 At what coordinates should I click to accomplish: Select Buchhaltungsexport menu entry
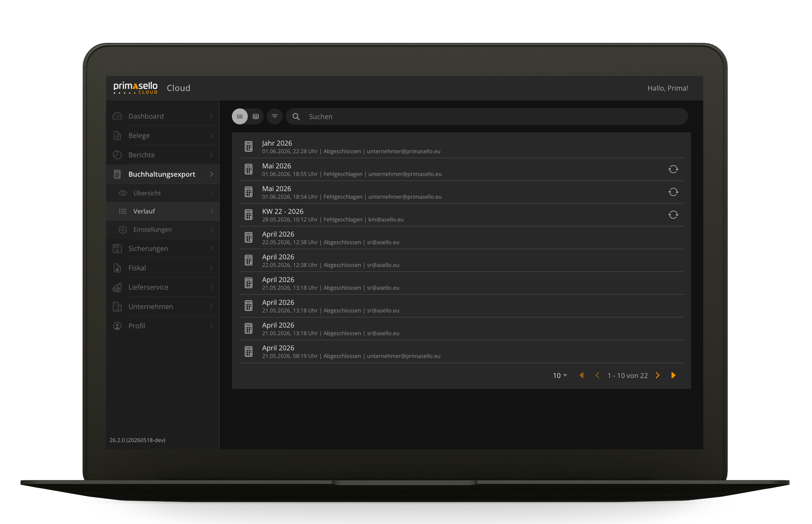point(163,174)
